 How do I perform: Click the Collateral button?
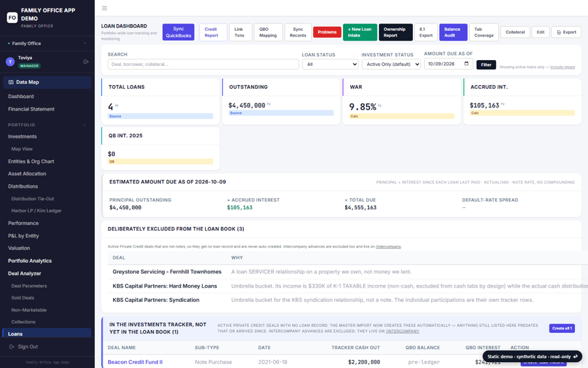515,32
